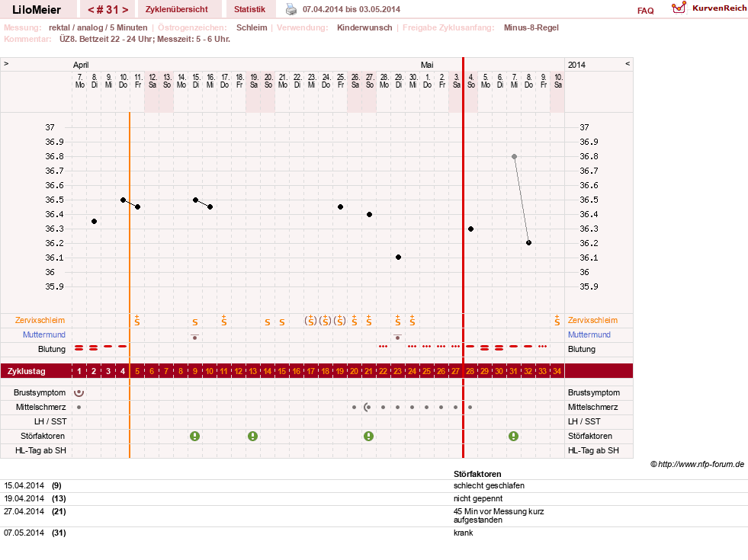This screenshot has height=560, width=748.
Task: Click the Blutung mark on cycle day 29
Action: pyautogui.click(x=485, y=348)
